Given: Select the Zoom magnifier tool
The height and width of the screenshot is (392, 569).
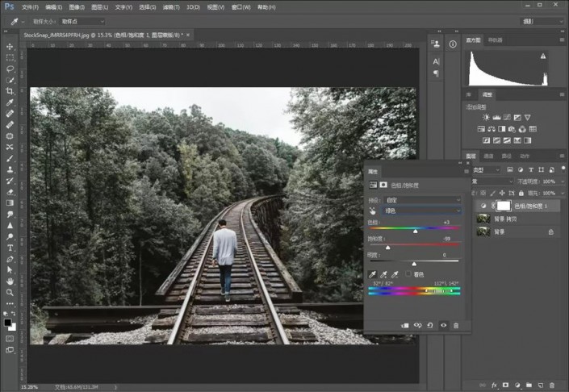Looking at the screenshot, I should click(x=10, y=292).
